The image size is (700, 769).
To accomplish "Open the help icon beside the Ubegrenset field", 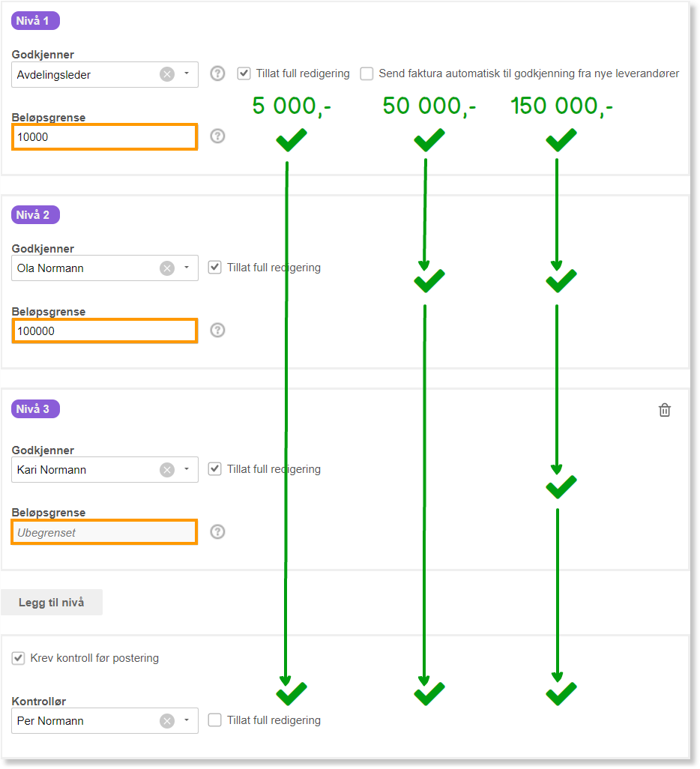I will coord(217,531).
